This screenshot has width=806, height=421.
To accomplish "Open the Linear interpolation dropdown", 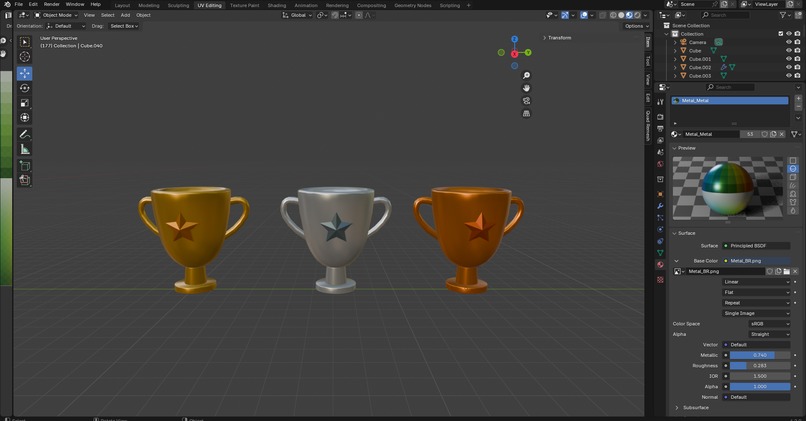I will point(756,282).
